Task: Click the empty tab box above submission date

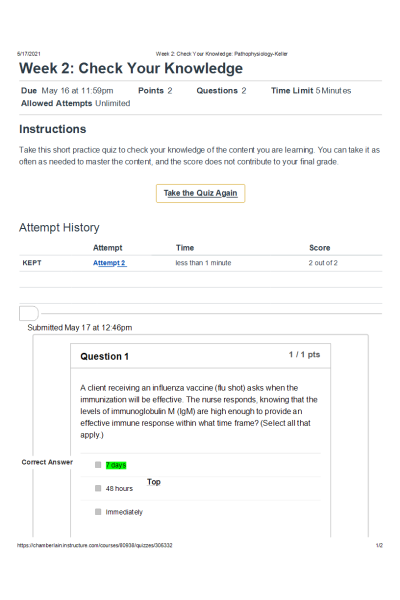Action: (x=29, y=313)
